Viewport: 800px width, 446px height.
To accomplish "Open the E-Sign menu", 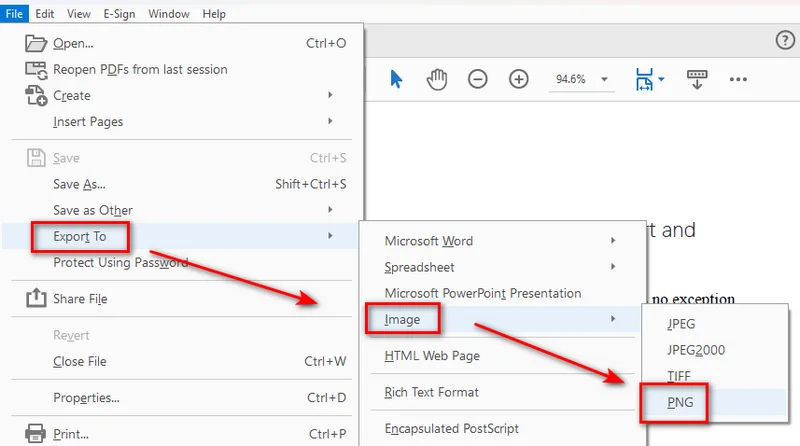I will pos(119,14).
